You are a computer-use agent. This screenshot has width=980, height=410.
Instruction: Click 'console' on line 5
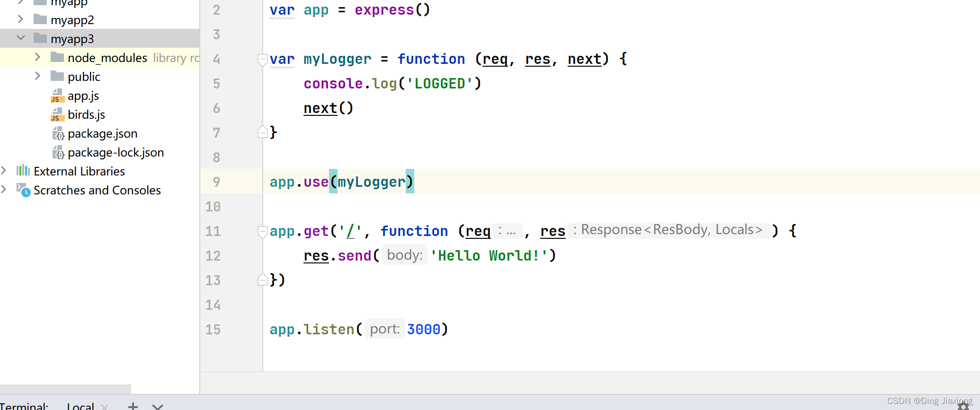333,84
